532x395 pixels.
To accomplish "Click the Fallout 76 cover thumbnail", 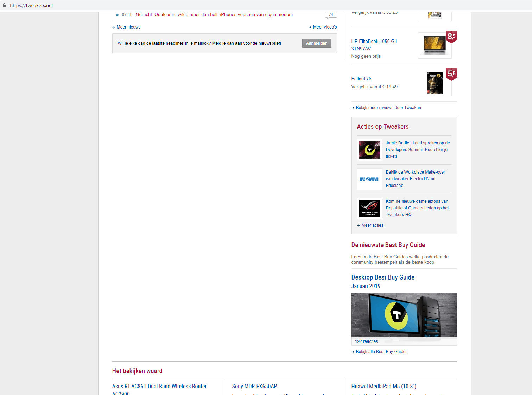I will [x=435, y=83].
